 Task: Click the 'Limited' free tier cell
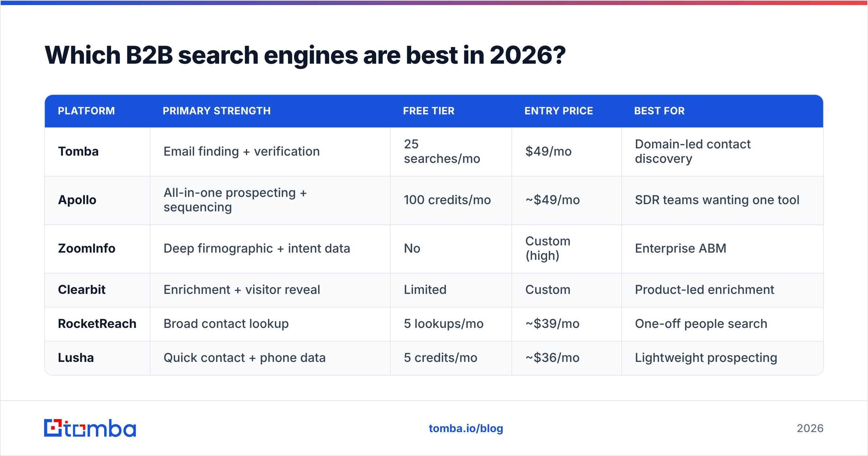[x=451, y=290]
